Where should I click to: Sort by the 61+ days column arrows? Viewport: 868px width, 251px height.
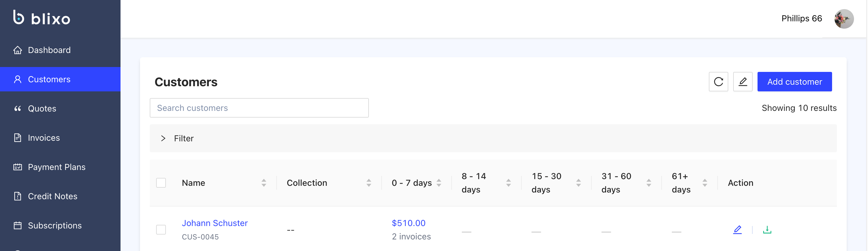point(705,183)
